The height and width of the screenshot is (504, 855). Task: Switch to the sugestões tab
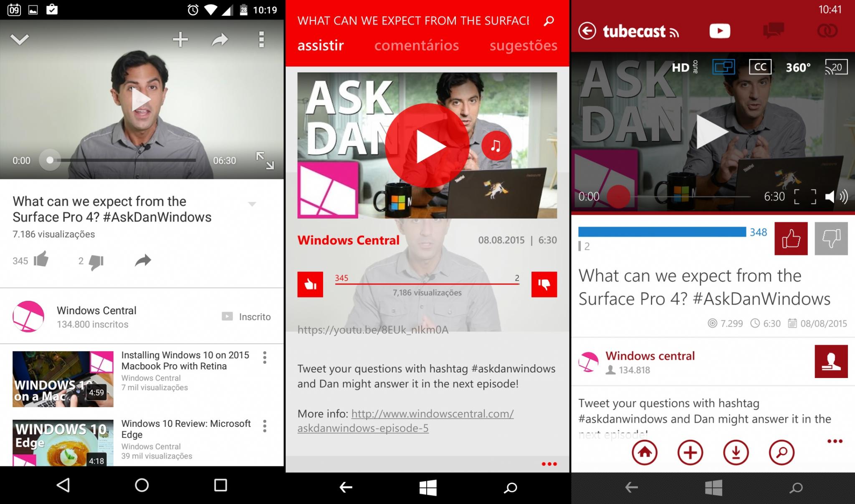524,45
